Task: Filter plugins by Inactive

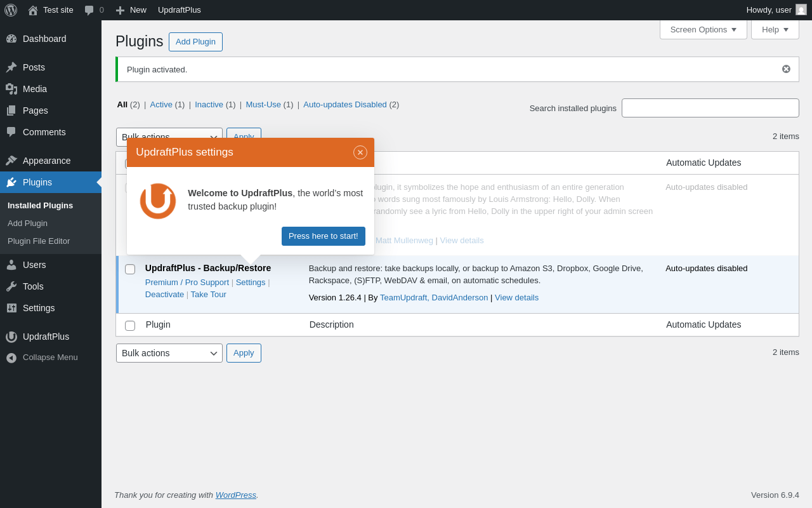Action: click(209, 104)
